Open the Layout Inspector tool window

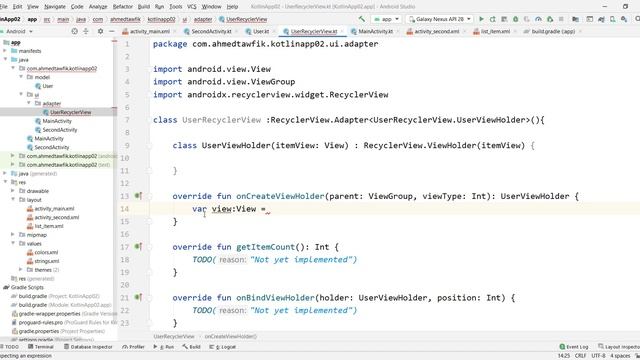coord(619,347)
